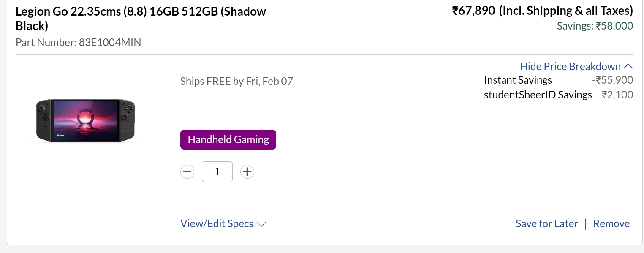Decrease quantity with the minus icon
644x253 pixels.
coord(187,172)
